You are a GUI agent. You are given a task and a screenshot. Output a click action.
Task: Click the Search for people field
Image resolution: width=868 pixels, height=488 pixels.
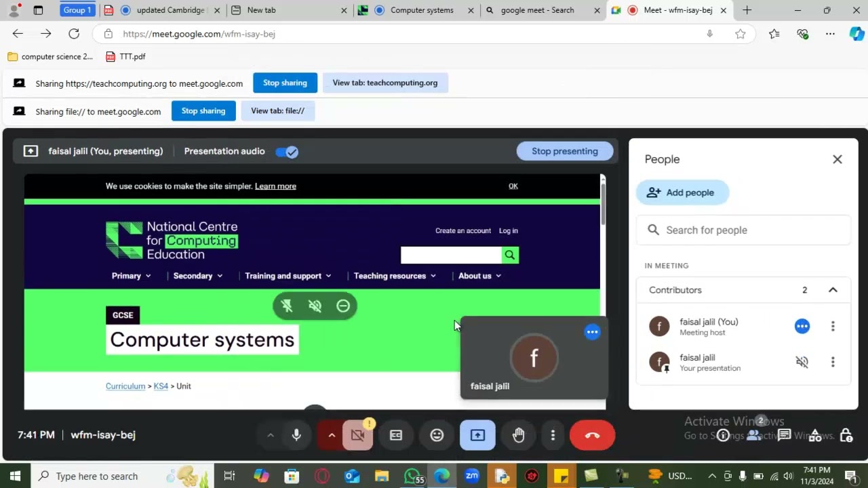(743, 230)
